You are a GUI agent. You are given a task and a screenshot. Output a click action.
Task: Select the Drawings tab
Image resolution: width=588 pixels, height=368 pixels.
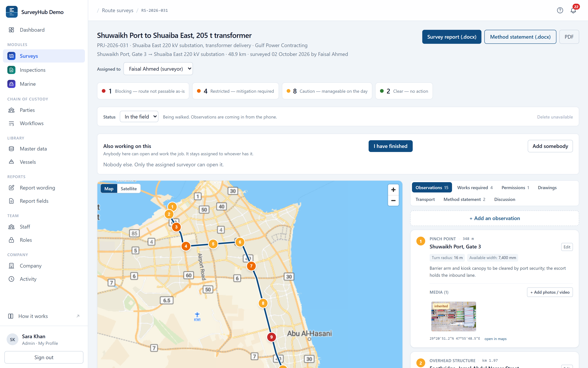pos(547,187)
